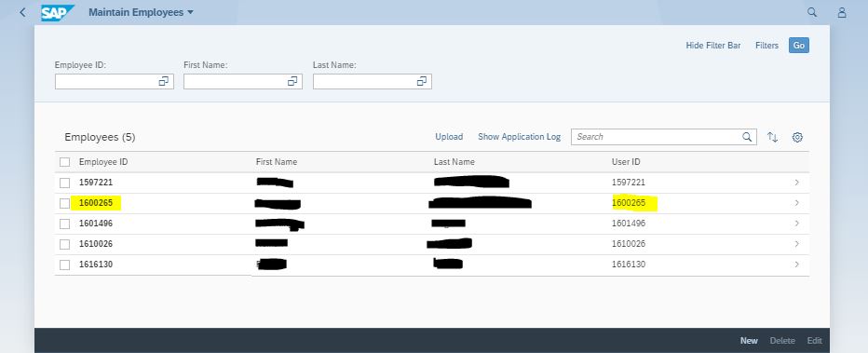
Task: Click User ID value 1601496
Action: coord(629,224)
